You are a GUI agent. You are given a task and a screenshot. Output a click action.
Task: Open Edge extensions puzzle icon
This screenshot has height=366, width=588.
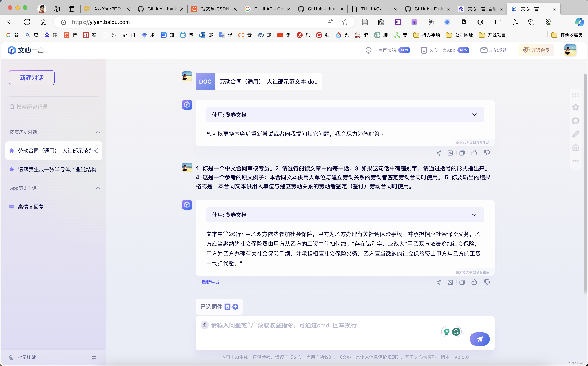pos(480,22)
